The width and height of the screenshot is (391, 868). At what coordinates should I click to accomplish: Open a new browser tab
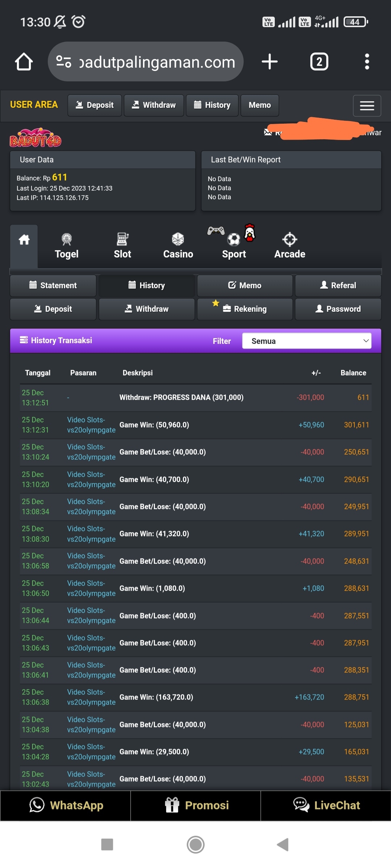click(270, 62)
